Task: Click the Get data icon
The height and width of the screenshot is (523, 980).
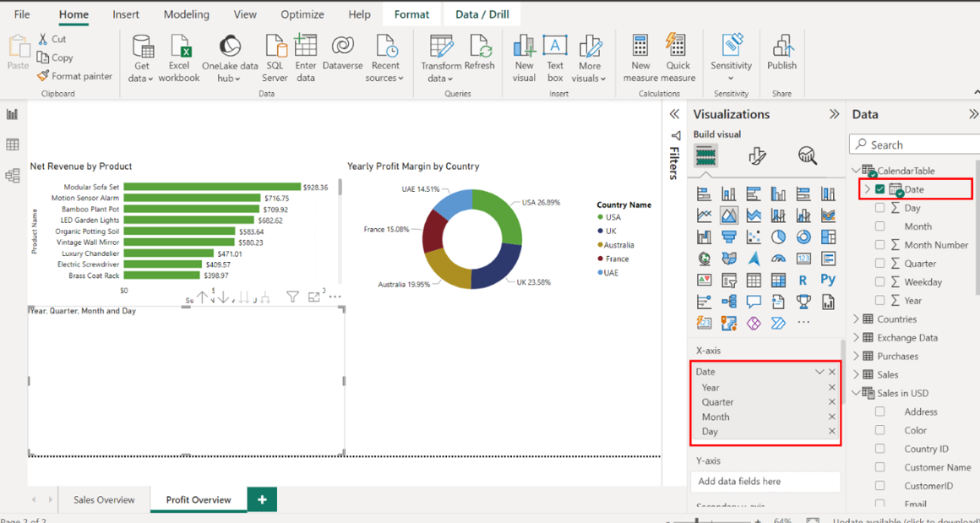Action: 141,49
